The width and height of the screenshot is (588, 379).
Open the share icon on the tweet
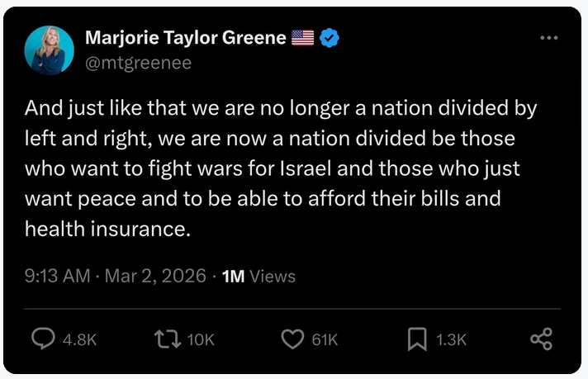[x=541, y=339]
